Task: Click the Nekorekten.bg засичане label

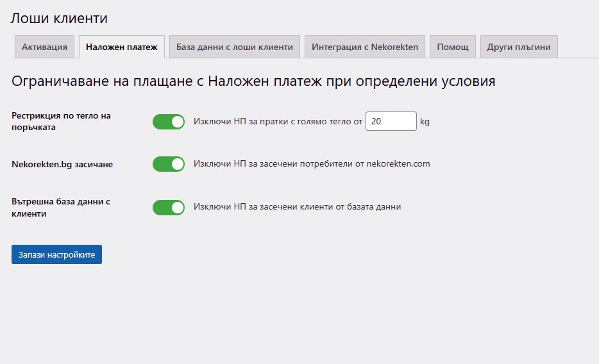Action: point(62,165)
